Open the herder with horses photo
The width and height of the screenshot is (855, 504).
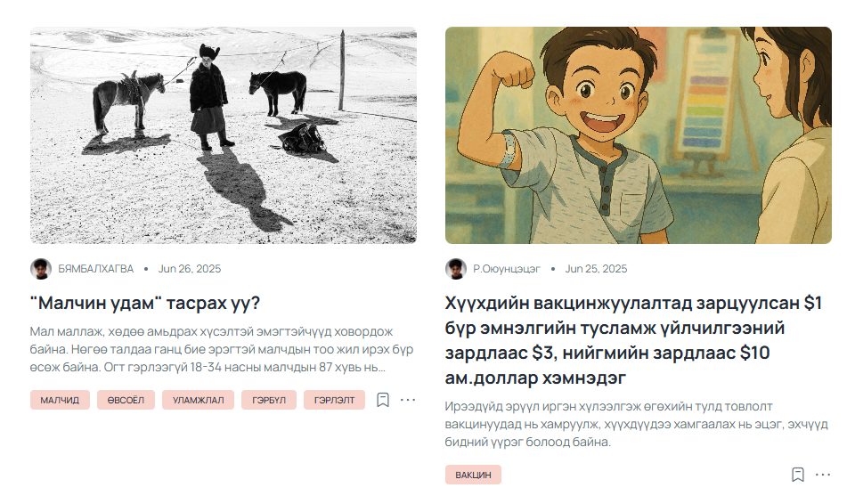(224, 134)
